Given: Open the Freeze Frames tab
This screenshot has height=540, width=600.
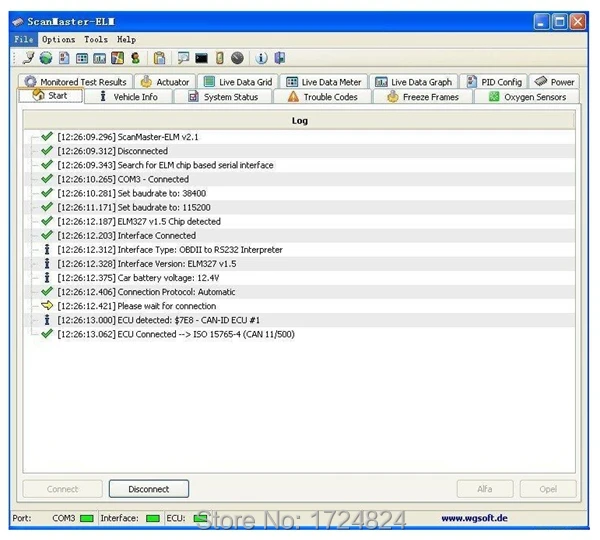Looking at the screenshot, I should [x=423, y=97].
